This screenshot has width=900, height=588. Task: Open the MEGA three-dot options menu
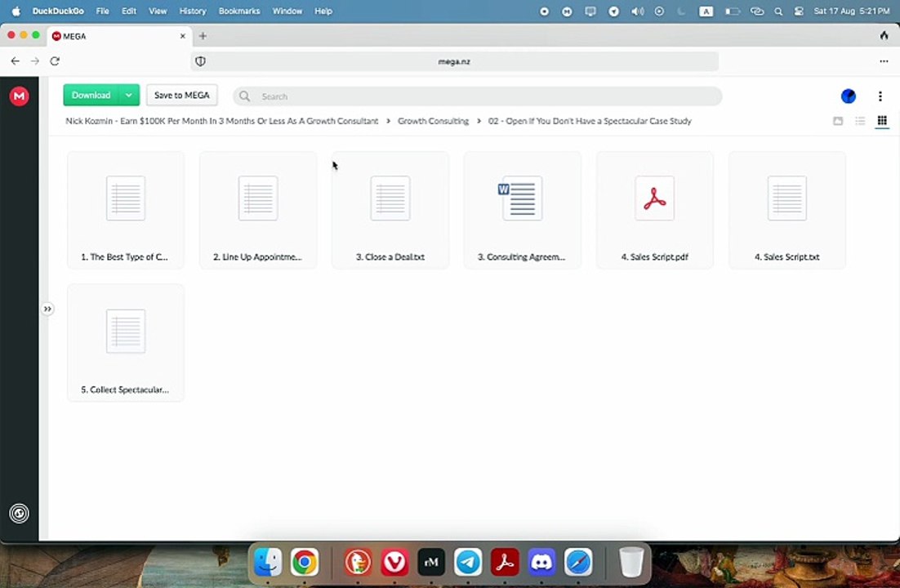(880, 96)
